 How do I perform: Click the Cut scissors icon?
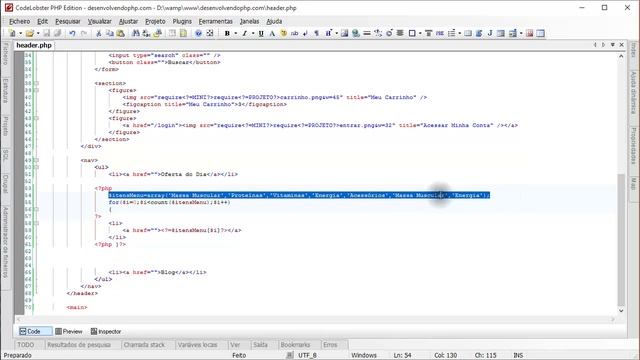click(x=98, y=33)
